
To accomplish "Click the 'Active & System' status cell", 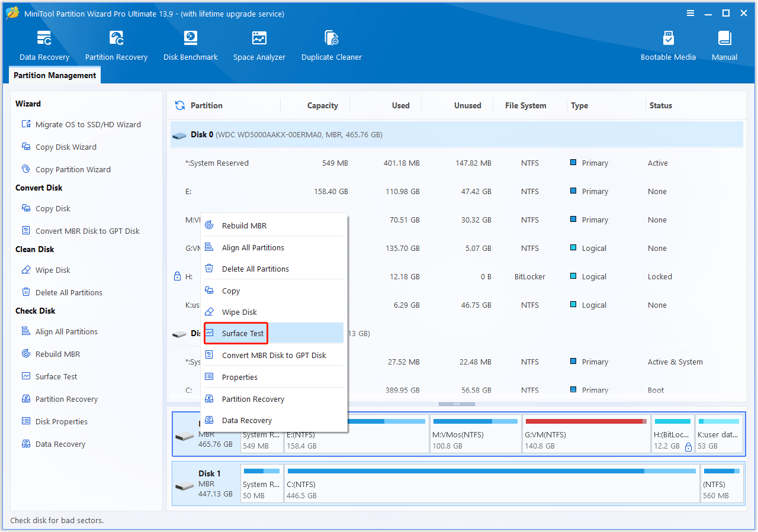I will [675, 362].
